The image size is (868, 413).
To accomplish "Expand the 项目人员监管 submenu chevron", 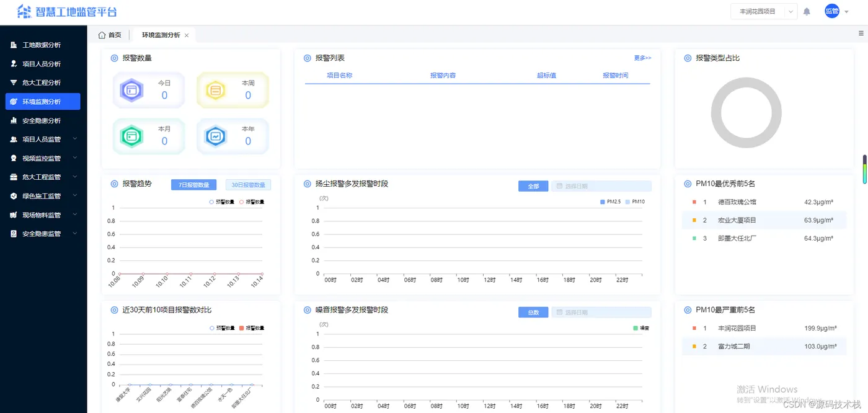I will (x=74, y=139).
